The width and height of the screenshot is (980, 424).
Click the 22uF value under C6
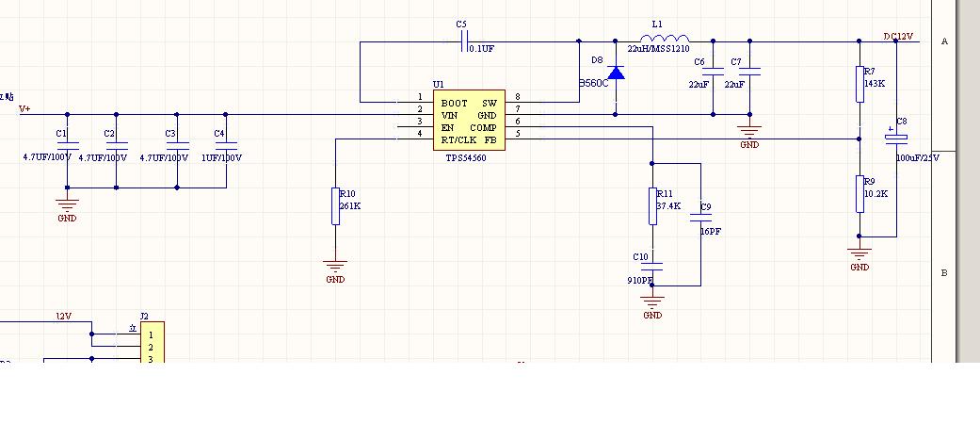(x=699, y=85)
